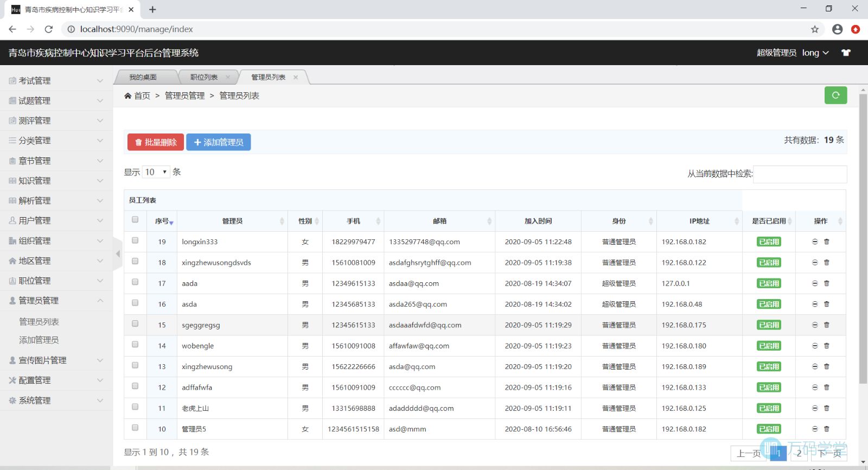Image resolution: width=868 pixels, height=470 pixels.
Task: Click the red 批量删除 button
Action: [x=156, y=142]
